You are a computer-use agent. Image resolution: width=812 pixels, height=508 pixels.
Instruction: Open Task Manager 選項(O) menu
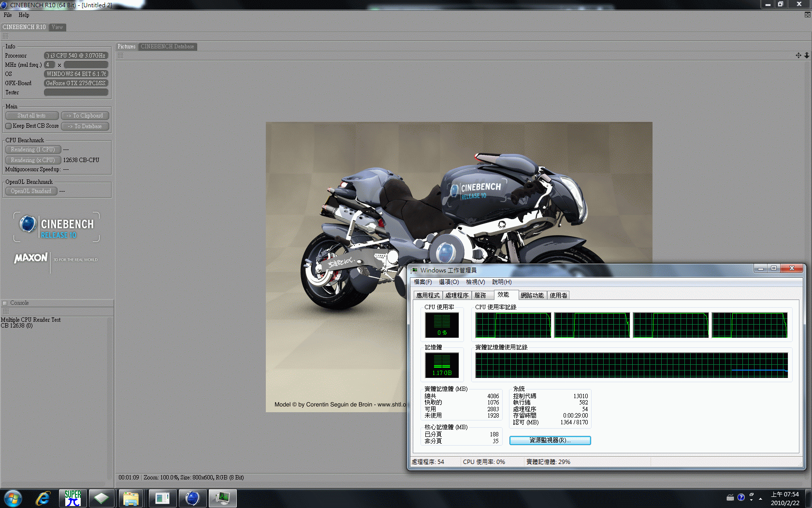pyautogui.click(x=449, y=282)
